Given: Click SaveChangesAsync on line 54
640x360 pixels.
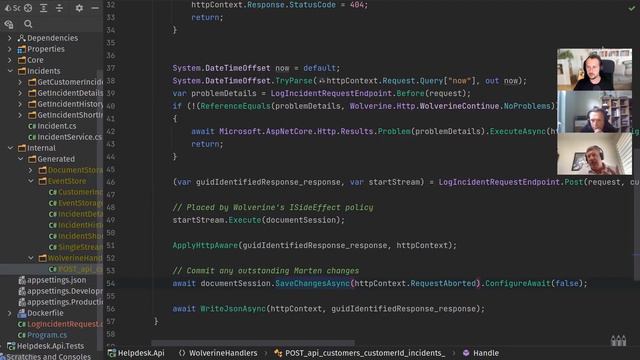Looking at the screenshot, I should (312, 283).
